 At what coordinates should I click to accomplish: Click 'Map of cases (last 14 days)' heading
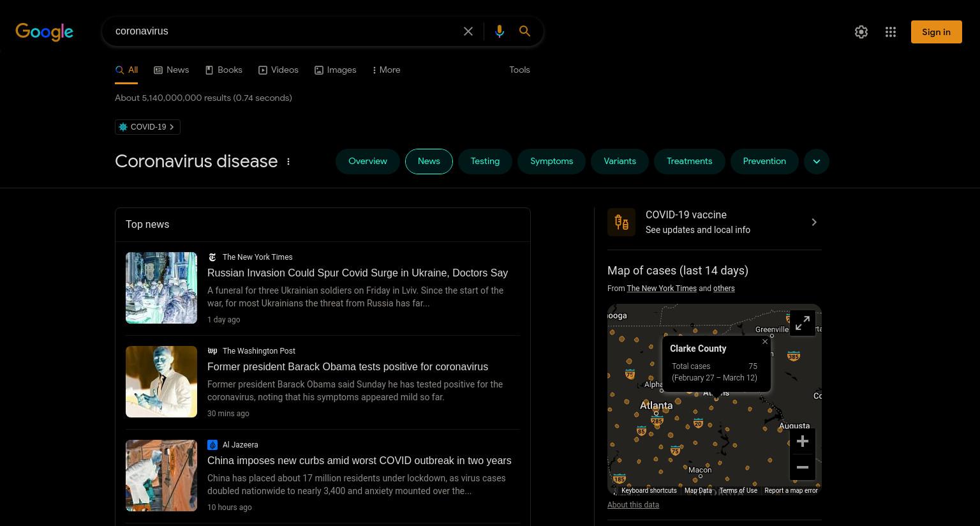point(678,271)
